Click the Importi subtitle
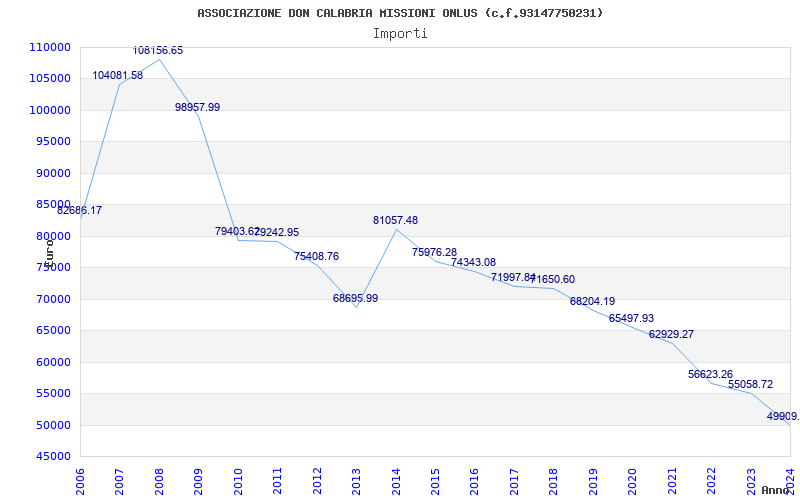This screenshot has width=800, height=500. [400, 34]
